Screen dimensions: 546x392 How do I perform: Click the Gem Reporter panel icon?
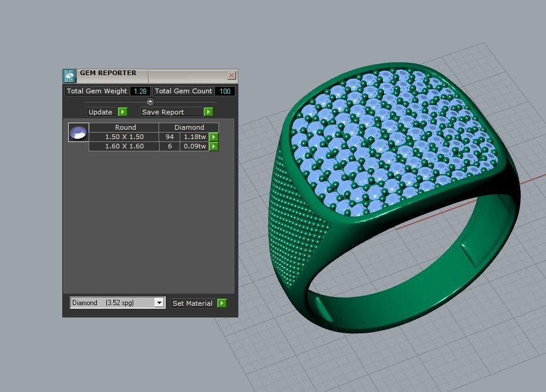click(69, 76)
